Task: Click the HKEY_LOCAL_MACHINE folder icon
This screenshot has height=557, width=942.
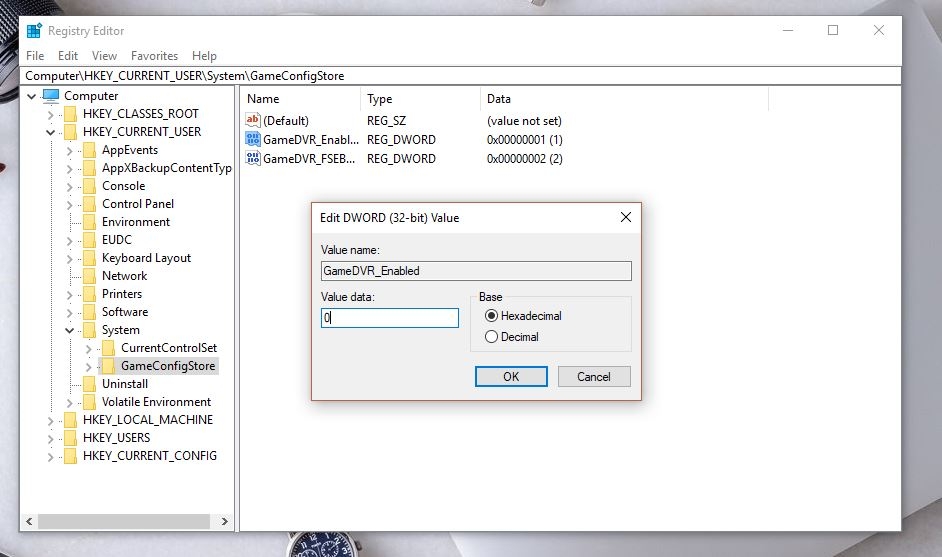Action: click(x=70, y=420)
